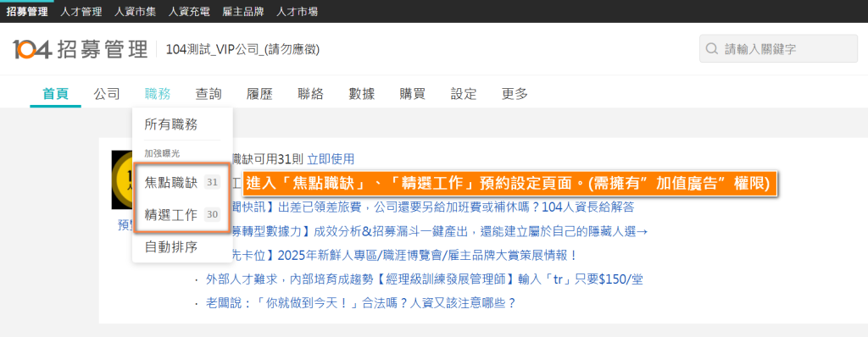This screenshot has height=337, width=868.
Task: Open the 數據 navigation tab
Action: click(x=361, y=93)
